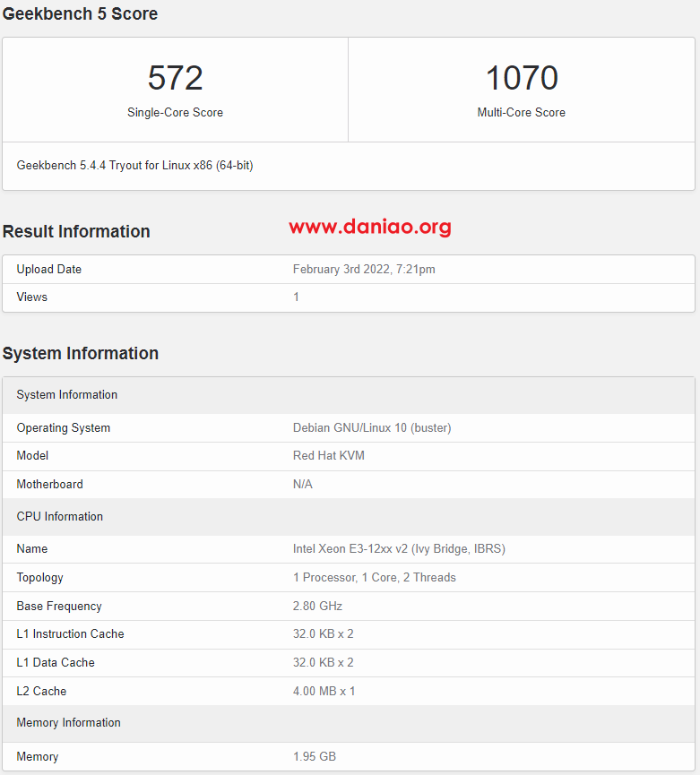Viewport: 700px width, 775px height.
Task: Click the 'Upload Date' row label
Action: (49, 270)
